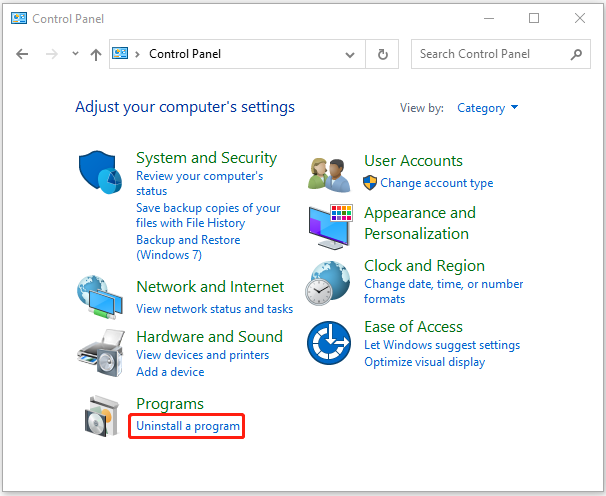
Task: Click Backup and Restore (Windows 7)
Action: [188, 247]
